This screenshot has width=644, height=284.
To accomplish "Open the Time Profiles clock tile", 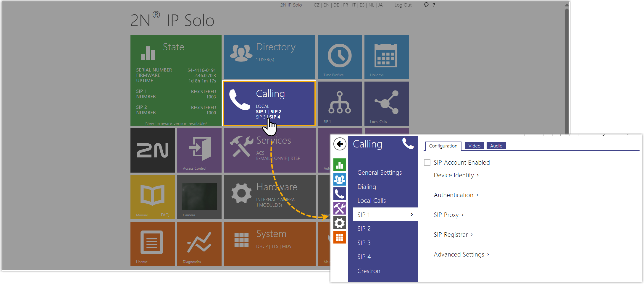I will click(x=340, y=57).
